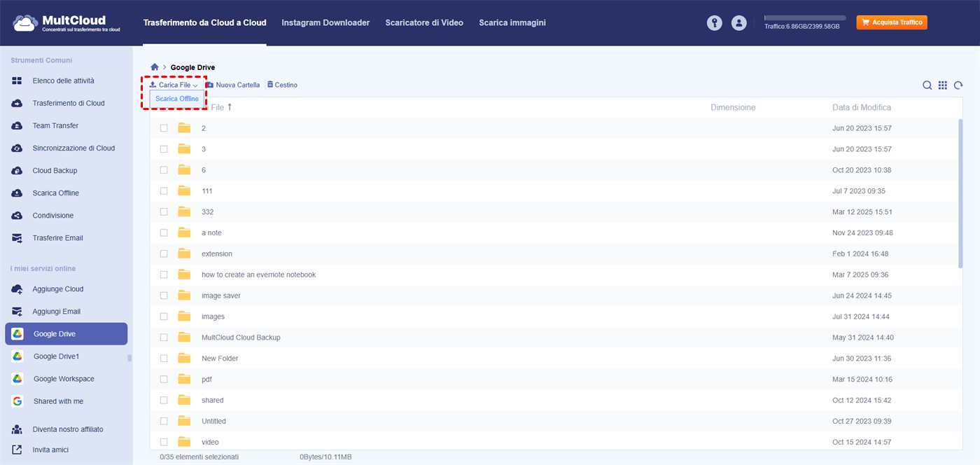Open the Untitled folder

(213, 422)
